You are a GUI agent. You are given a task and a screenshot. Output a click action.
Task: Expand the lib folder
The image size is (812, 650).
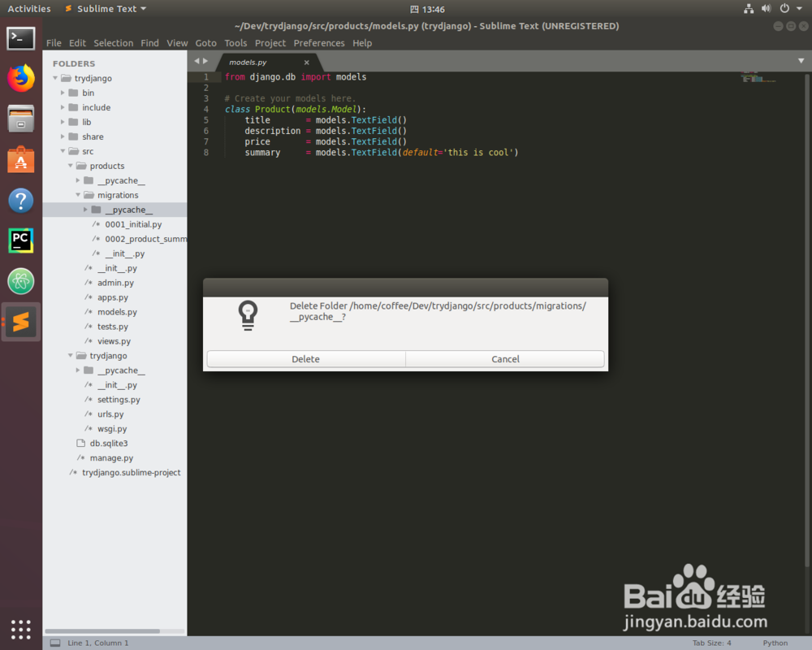[x=63, y=122]
